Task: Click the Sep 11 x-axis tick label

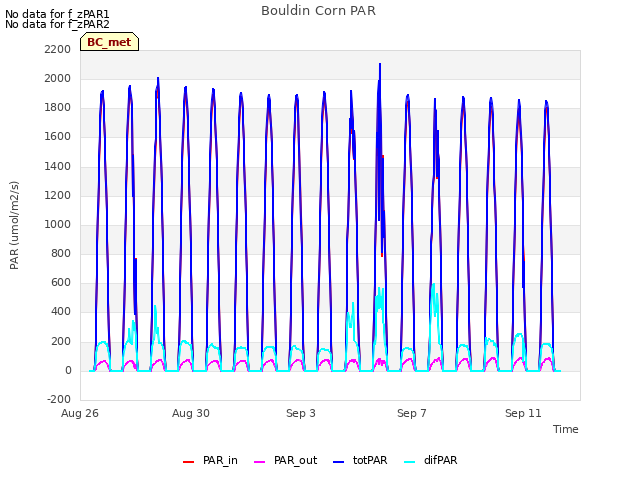Action: [523, 413]
